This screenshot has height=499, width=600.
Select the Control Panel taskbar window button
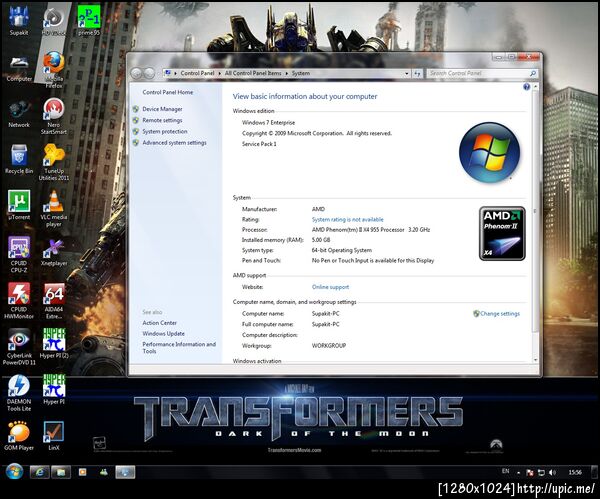125,472
